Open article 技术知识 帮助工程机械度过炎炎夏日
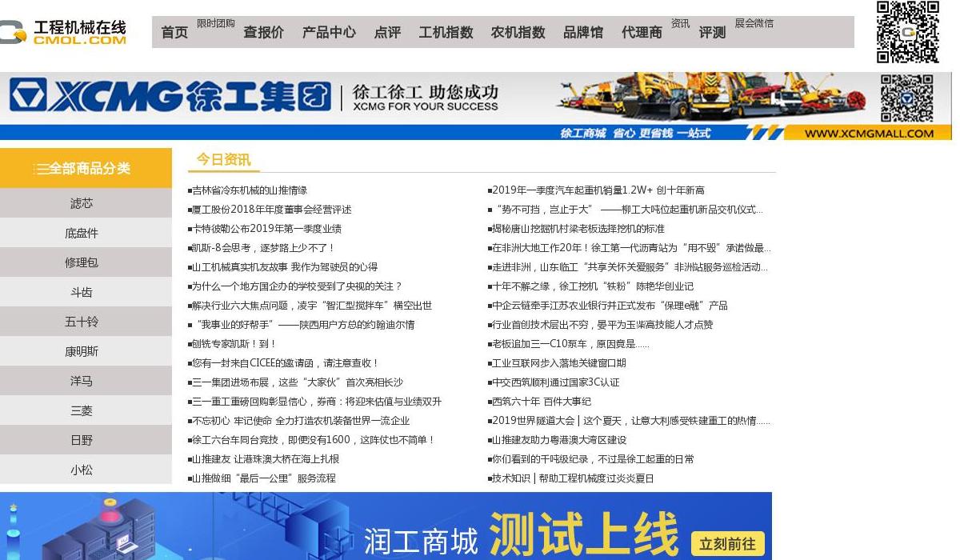The image size is (960, 560). point(571,478)
